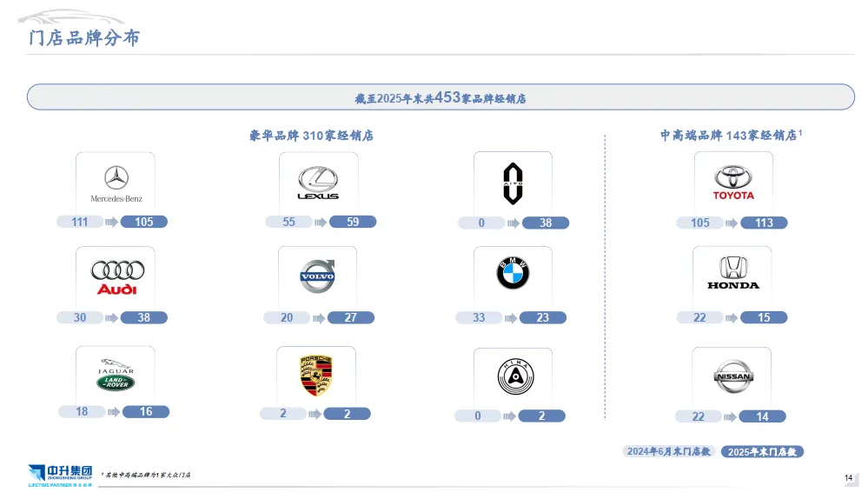
Task: Click the arrow between Nissan 22 and 14
Action: coord(730,417)
